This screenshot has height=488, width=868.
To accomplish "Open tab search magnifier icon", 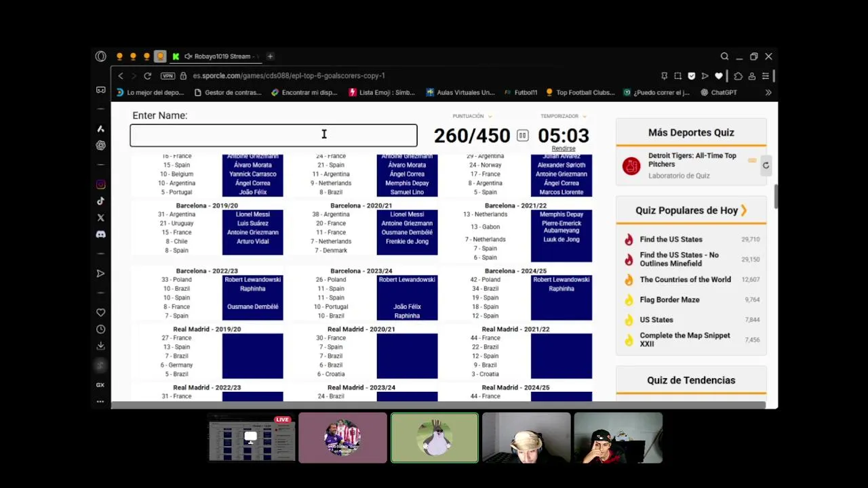I will (724, 56).
